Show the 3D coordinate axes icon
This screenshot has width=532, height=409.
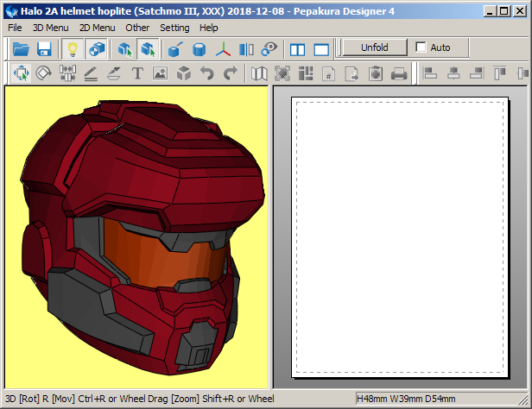tap(224, 49)
